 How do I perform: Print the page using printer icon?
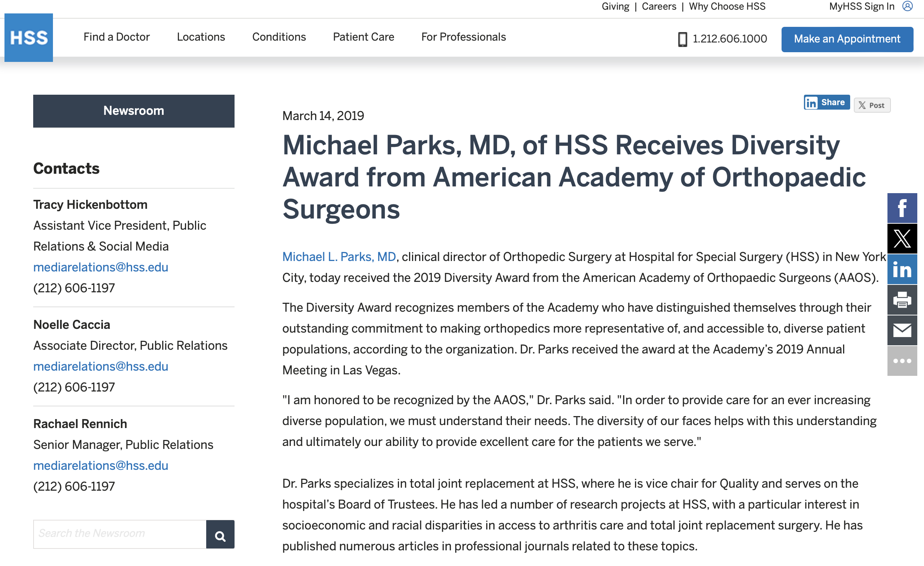point(902,300)
